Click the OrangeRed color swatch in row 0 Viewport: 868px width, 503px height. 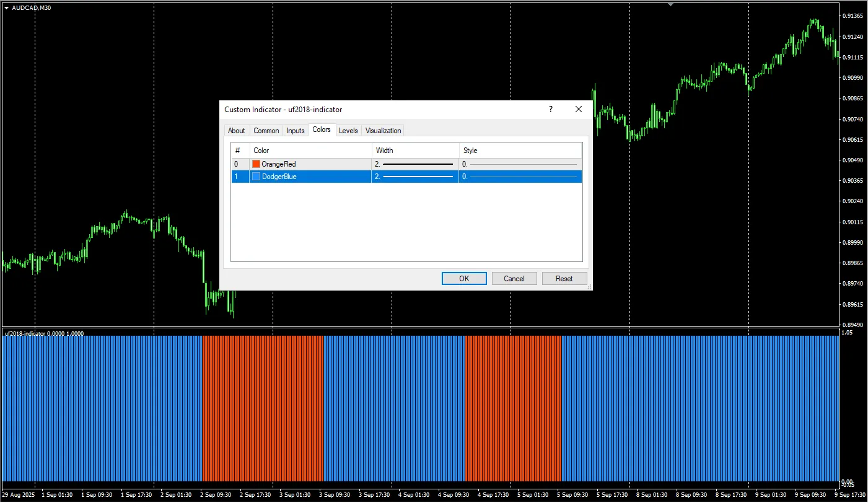tap(256, 164)
